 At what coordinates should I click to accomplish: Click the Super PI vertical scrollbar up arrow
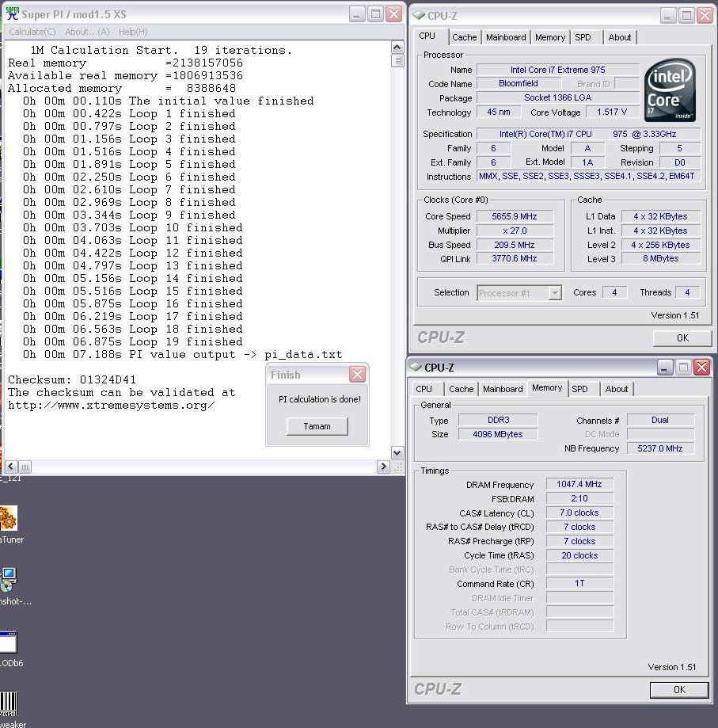pos(397,47)
